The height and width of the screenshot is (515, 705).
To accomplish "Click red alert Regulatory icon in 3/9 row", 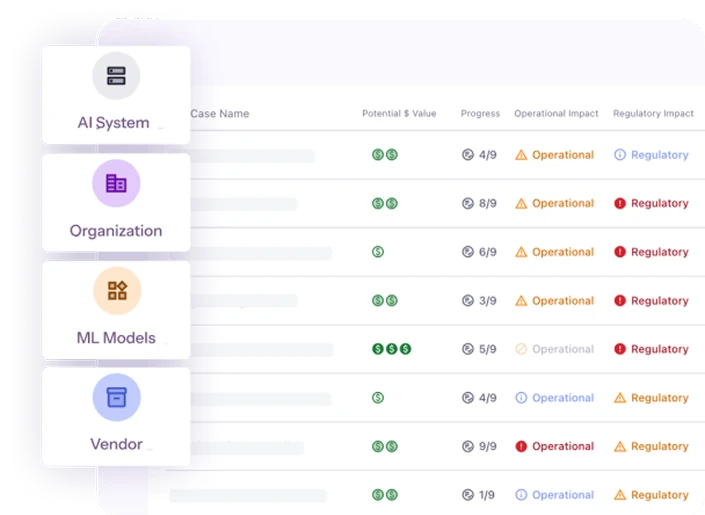I will 620,300.
